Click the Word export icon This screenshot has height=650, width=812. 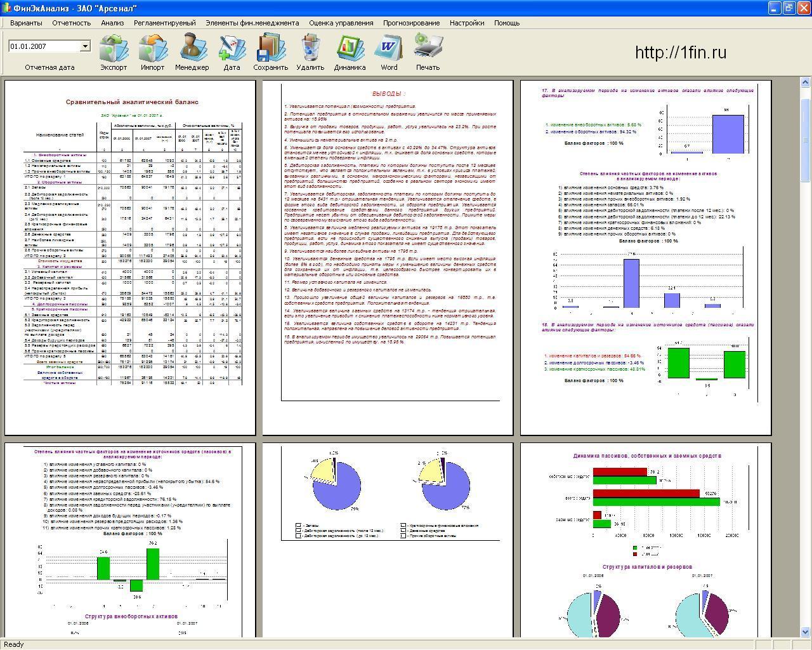[389, 48]
